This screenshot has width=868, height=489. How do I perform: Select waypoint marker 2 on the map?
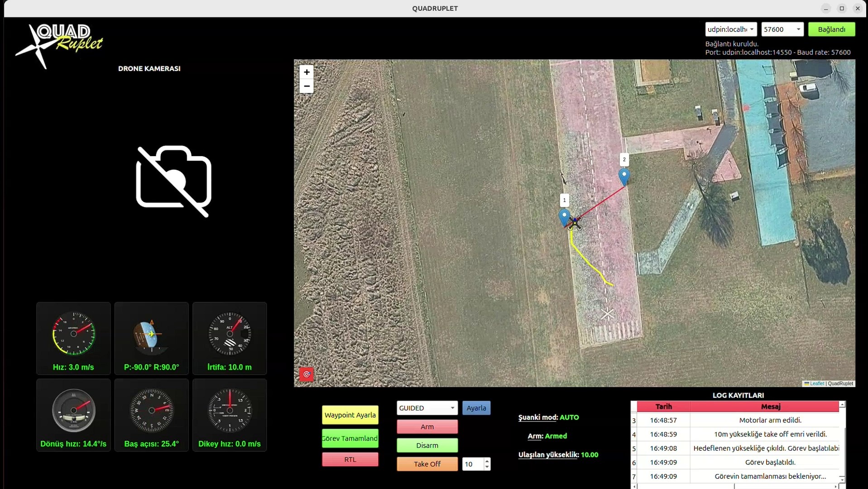(x=624, y=177)
